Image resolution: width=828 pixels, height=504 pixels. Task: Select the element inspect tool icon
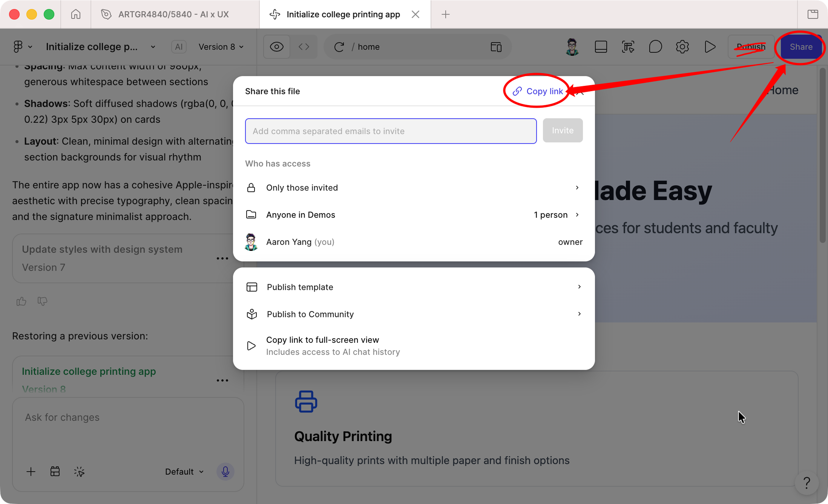628,47
